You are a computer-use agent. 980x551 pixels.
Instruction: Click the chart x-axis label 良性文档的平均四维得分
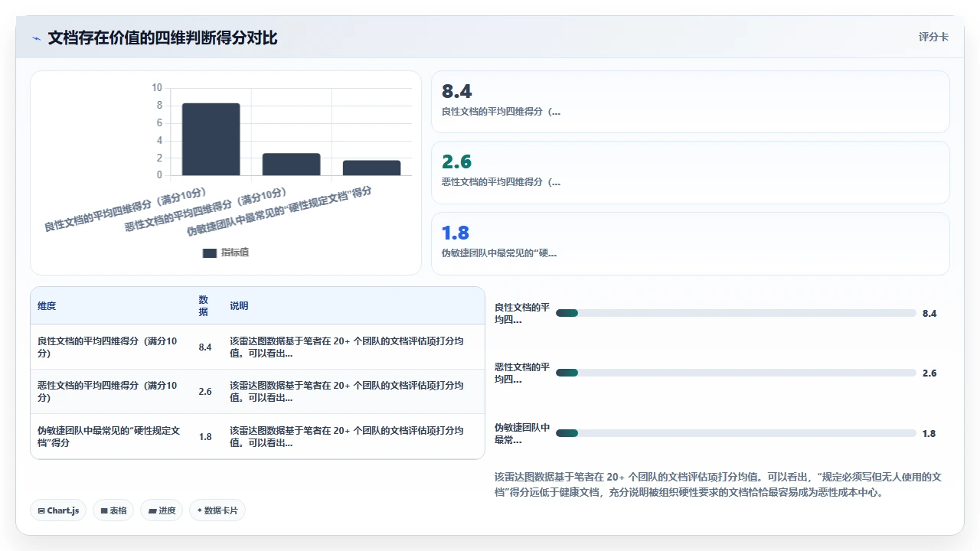coord(126,209)
